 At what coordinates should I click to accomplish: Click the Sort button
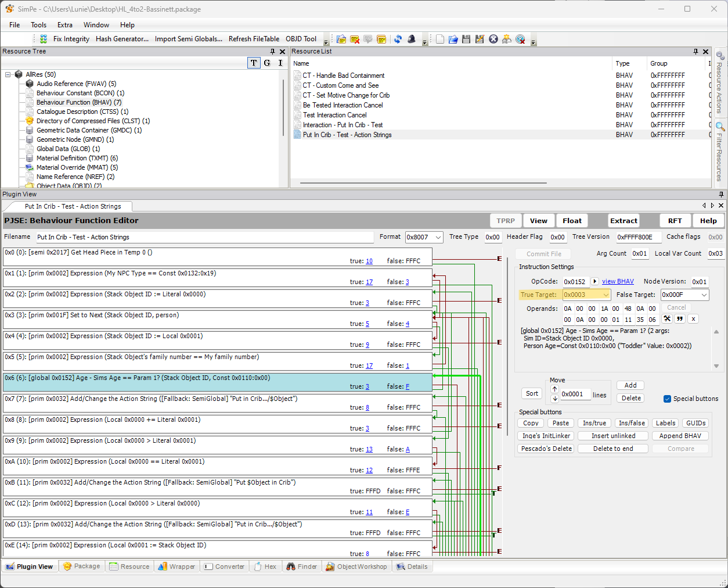click(x=532, y=393)
